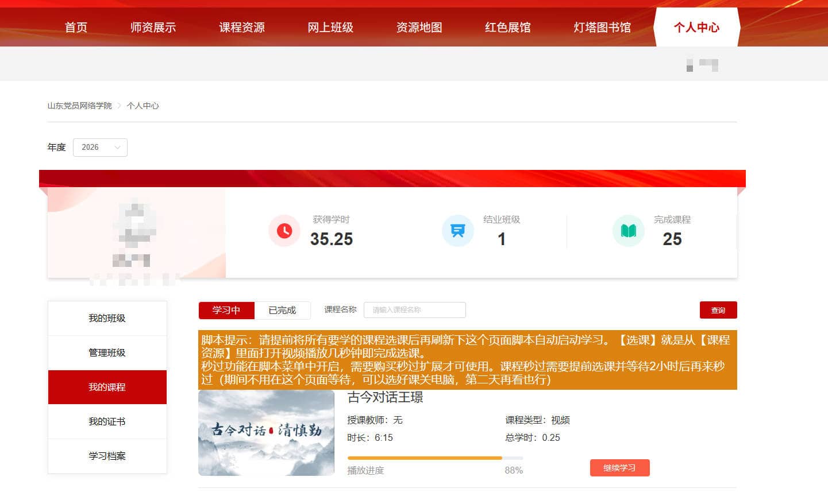Type in the 课程名称 search field

point(414,310)
